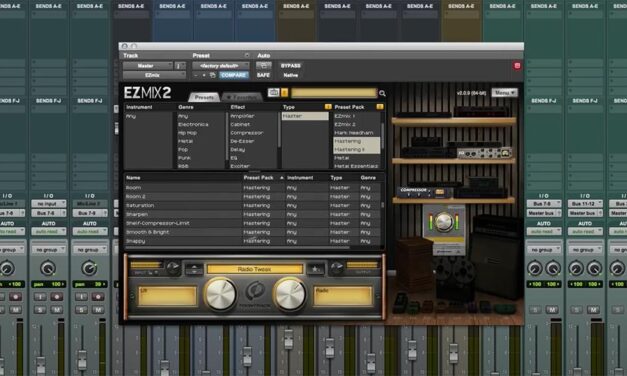
Task: Toggle the BYPASS button
Action: [291, 66]
